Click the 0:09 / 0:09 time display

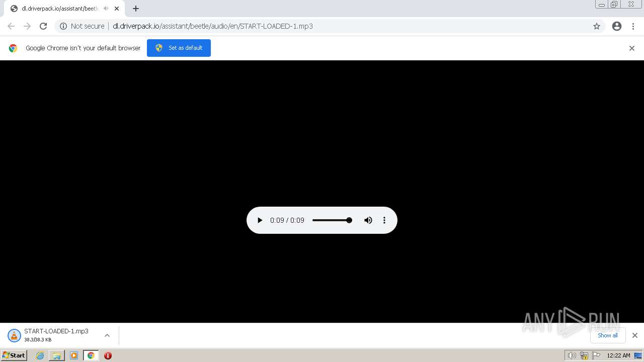[287, 220]
